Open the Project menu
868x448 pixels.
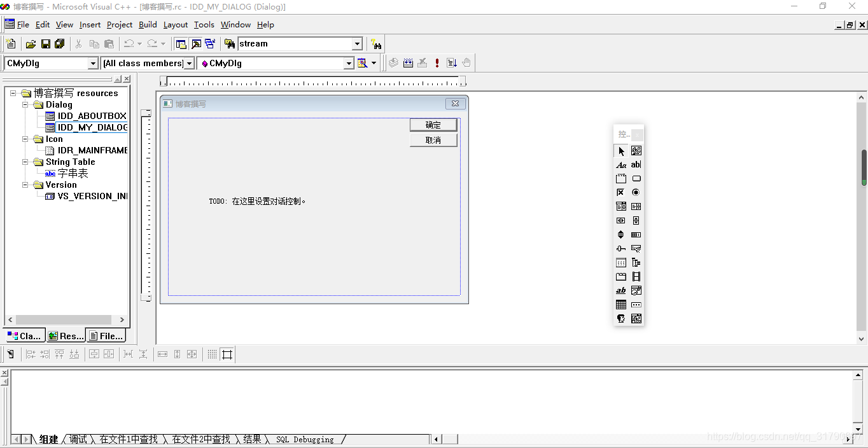[120, 24]
